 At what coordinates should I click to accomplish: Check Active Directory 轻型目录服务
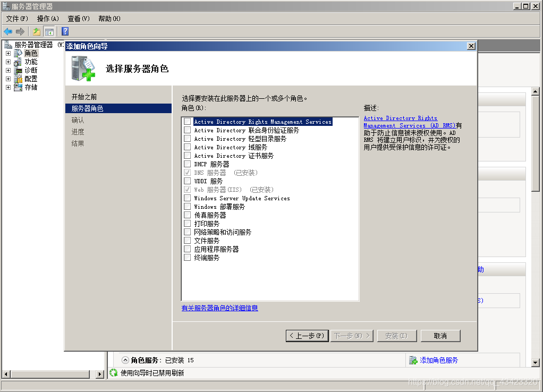(x=188, y=138)
